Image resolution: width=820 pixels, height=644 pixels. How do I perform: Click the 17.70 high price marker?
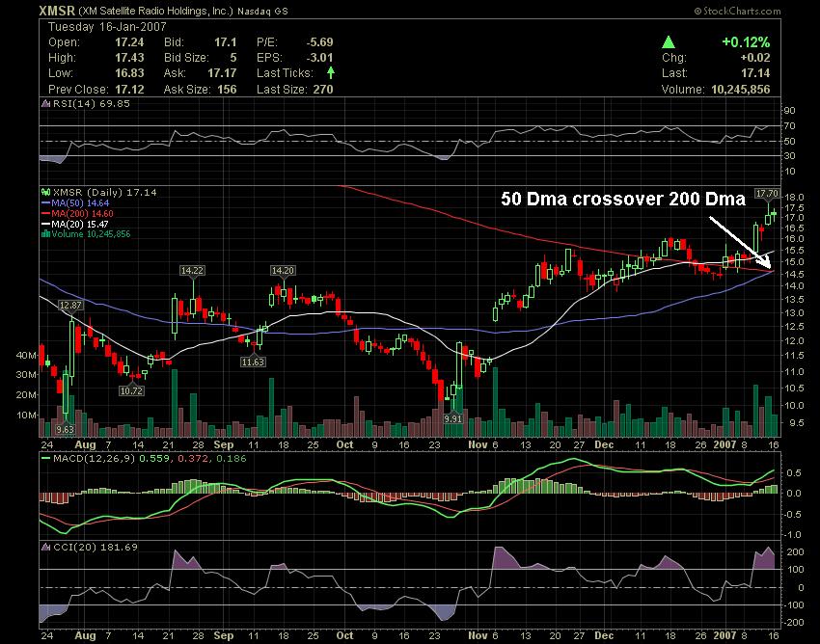(x=767, y=194)
